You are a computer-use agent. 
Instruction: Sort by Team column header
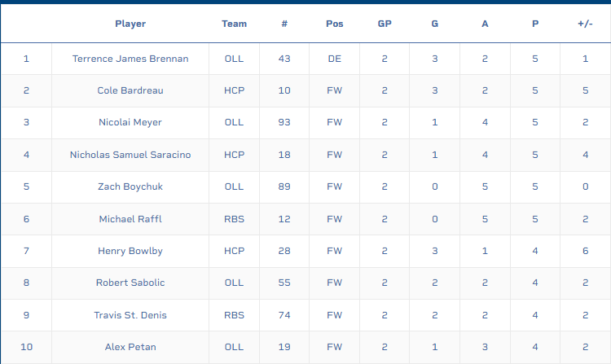234,24
